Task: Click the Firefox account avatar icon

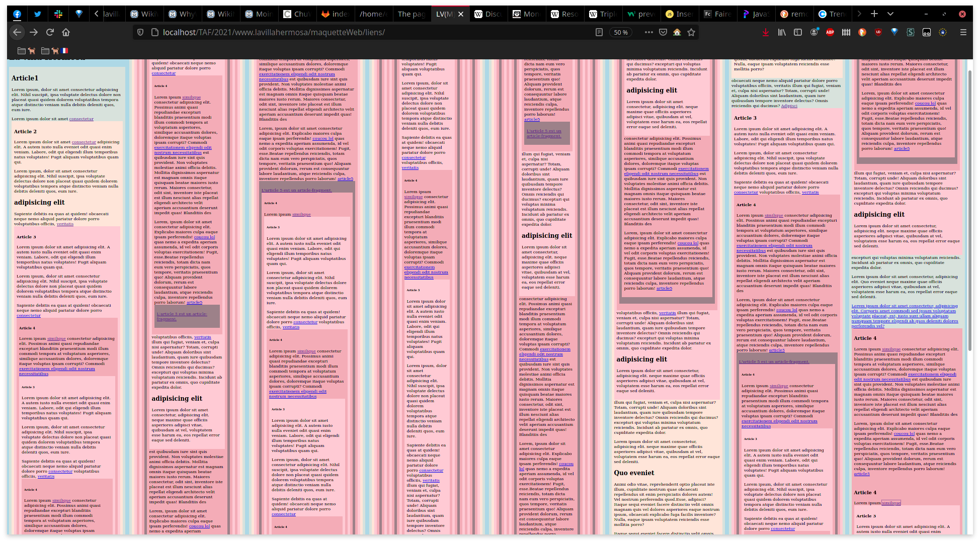Action: [x=814, y=32]
